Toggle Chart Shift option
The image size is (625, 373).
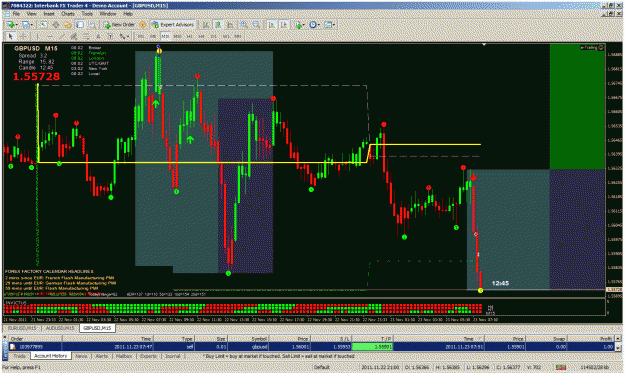pos(284,25)
